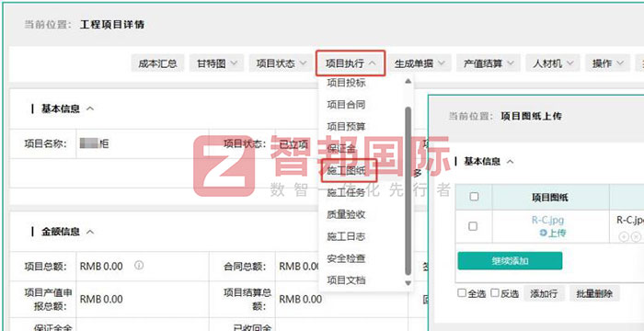The width and height of the screenshot is (644, 331).
Task: Select 项目预算 from the menu
Action: (x=346, y=127)
